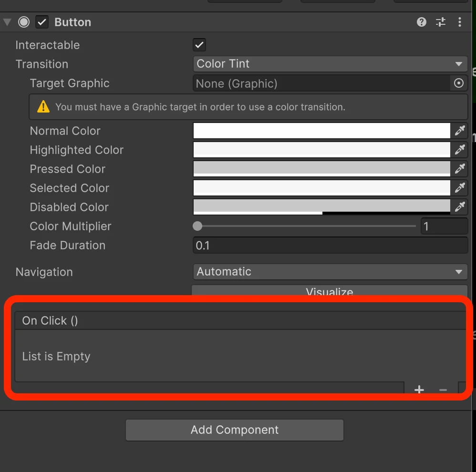
Task: Click the object picker for Target Graphic
Action: [x=458, y=83]
